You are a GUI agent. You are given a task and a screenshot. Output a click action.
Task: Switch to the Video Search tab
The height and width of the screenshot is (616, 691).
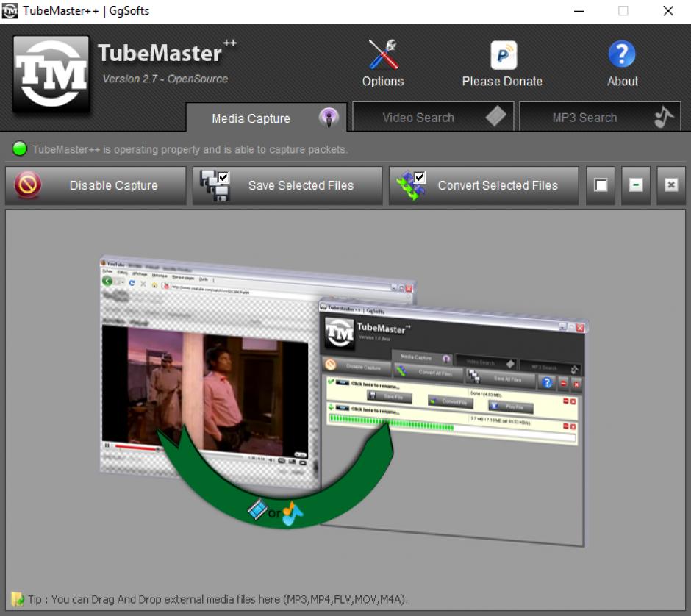pyautogui.click(x=433, y=117)
